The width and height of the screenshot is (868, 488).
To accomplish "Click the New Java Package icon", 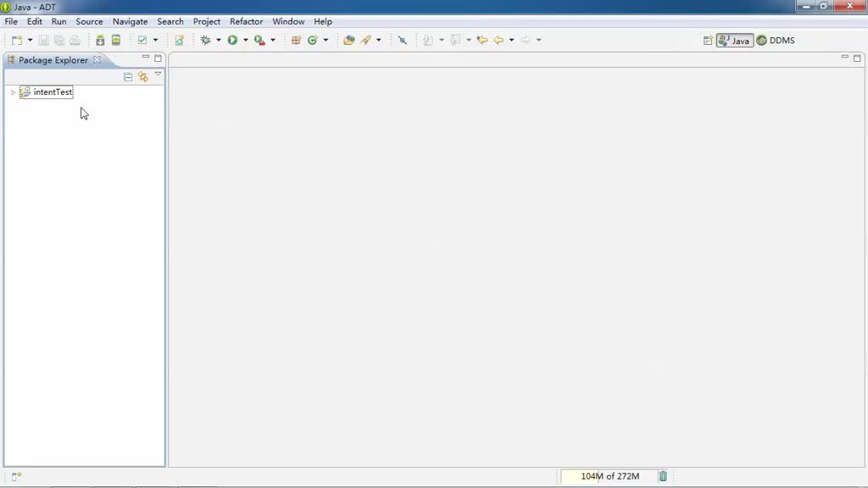I will tap(296, 40).
